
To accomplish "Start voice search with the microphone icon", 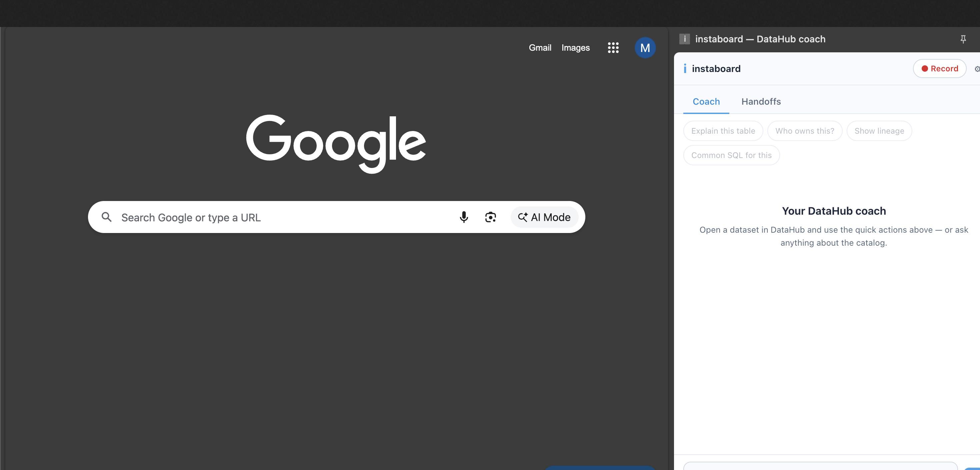I will click(x=464, y=217).
